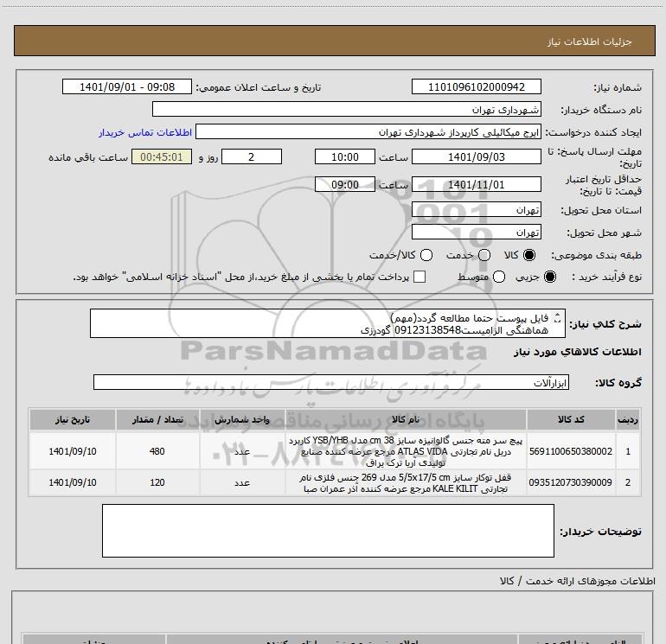Click the قفل توکار product name cell

pos(406,482)
